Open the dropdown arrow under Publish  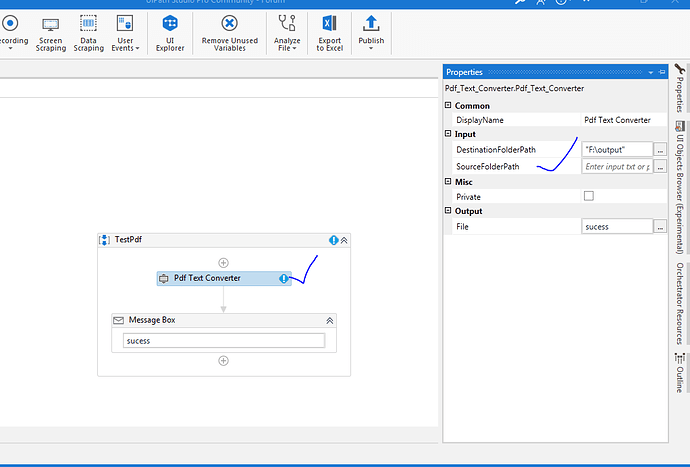[x=371, y=48]
